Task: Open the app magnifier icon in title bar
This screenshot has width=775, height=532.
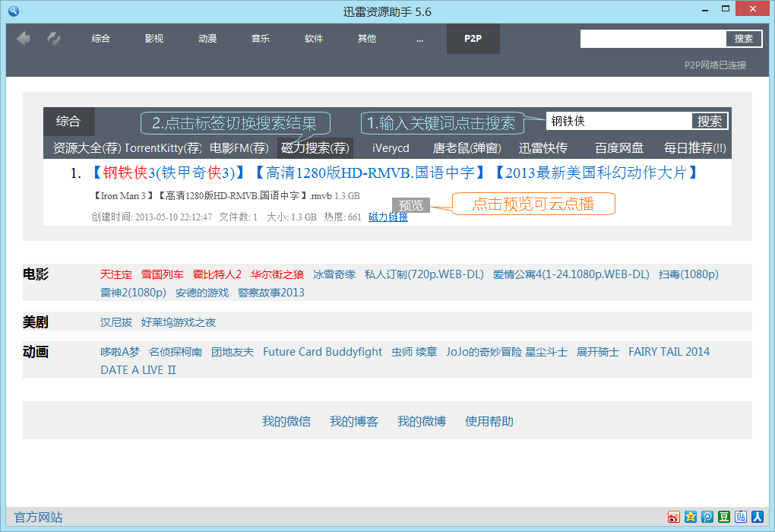Action: click(12, 11)
